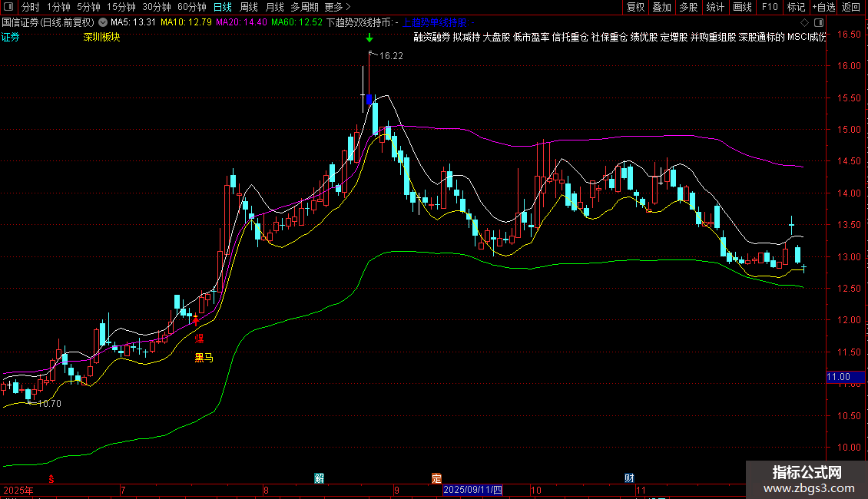The image size is (868, 499).
Task: Open the 多周期 multi-period view
Action: click(303, 7)
